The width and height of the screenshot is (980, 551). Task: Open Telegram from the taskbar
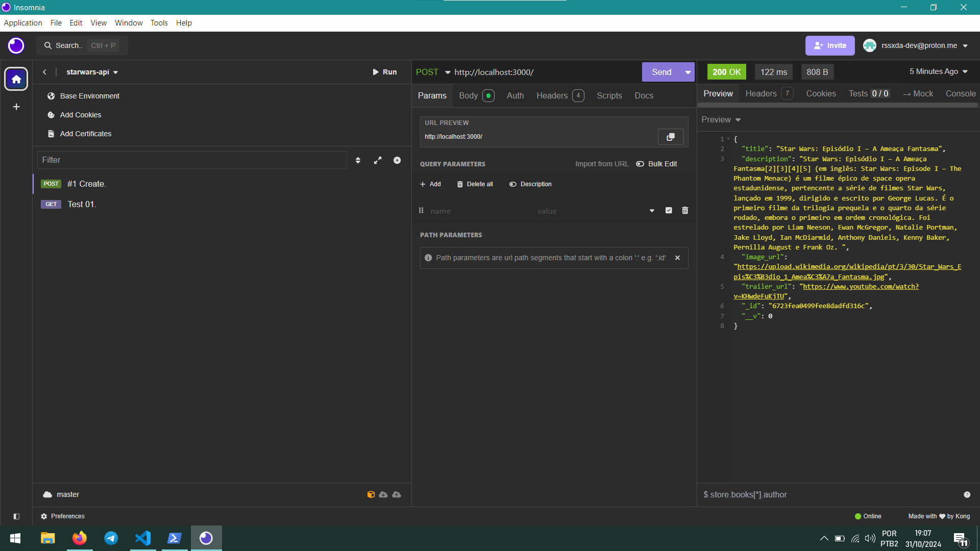click(111, 538)
